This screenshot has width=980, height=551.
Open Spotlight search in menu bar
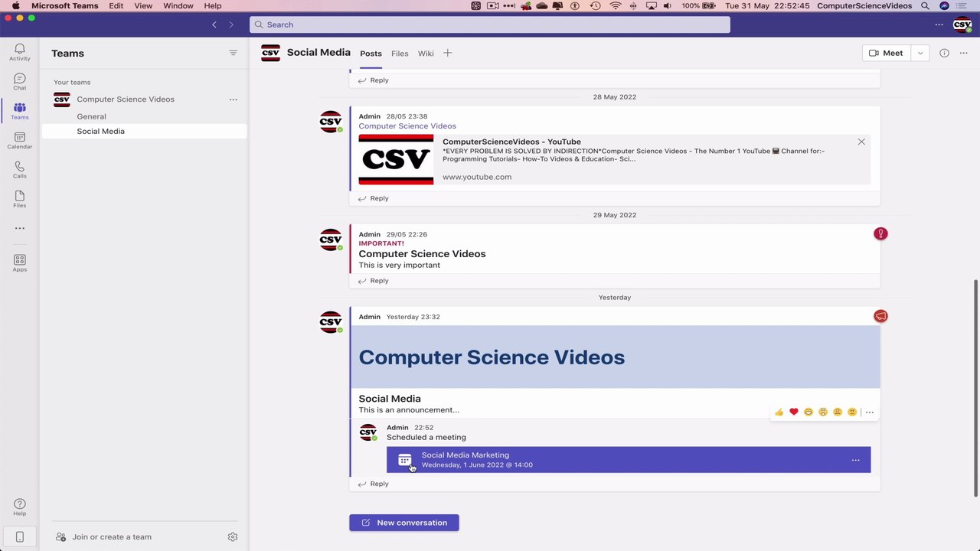(925, 6)
